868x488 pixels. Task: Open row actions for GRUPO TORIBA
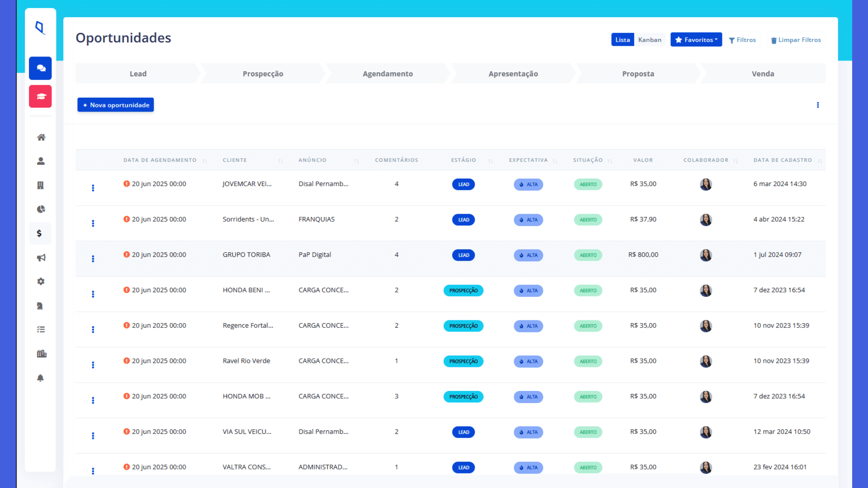pos(93,259)
